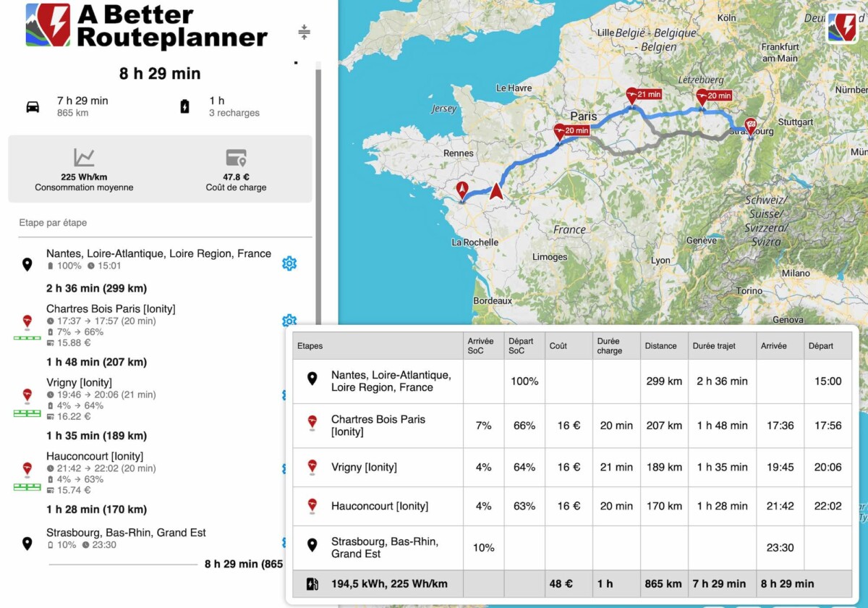
Task: Click the 8 h 29 min total time heading
Action: pos(160,74)
